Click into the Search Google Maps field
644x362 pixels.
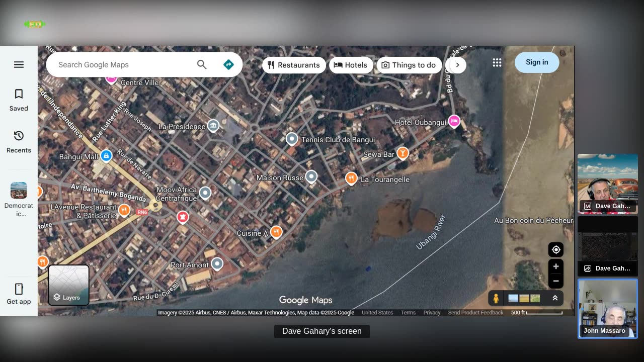(121, 64)
